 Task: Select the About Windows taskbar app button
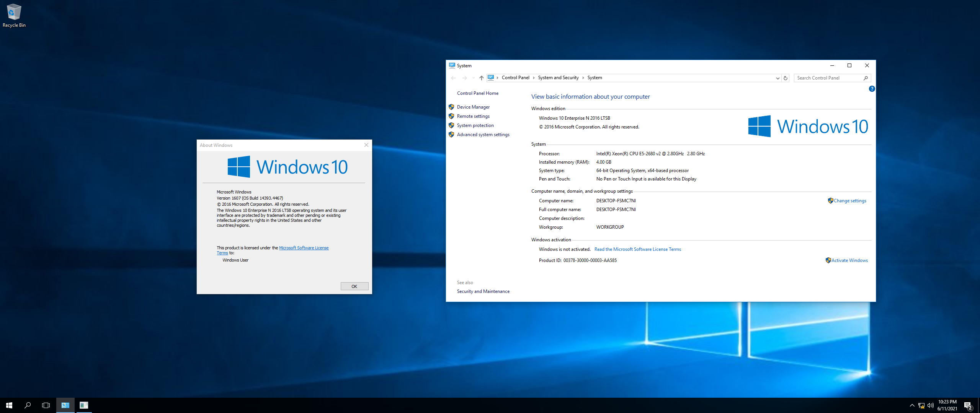pos(84,405)
